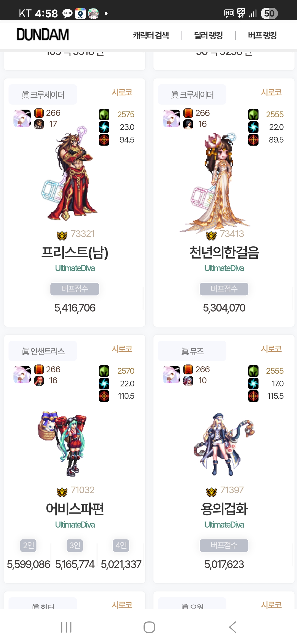Go to the 딜러 랭킹 tab
The height and width of the screenshot is (644, 297).
tap(208, 35)
